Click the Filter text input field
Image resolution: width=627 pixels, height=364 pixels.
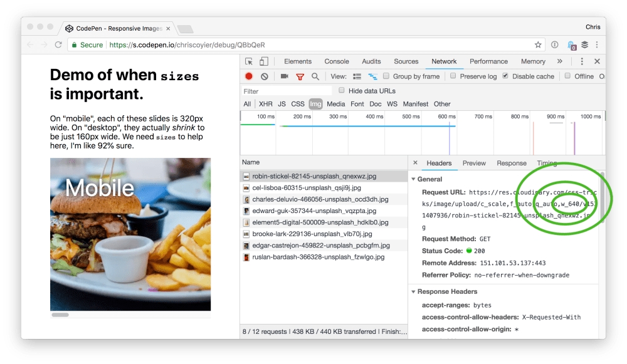(x=285, y=91)
